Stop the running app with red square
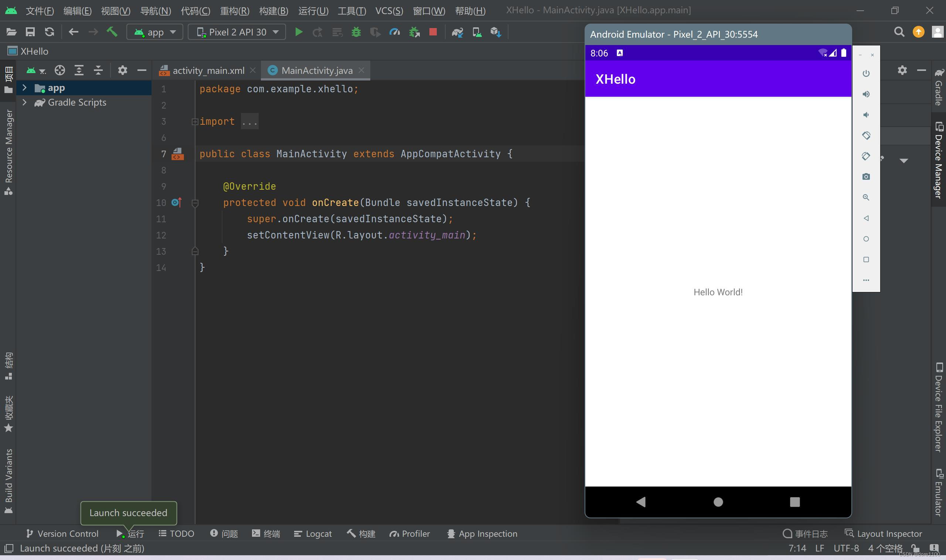 click(x=433, y=32)
